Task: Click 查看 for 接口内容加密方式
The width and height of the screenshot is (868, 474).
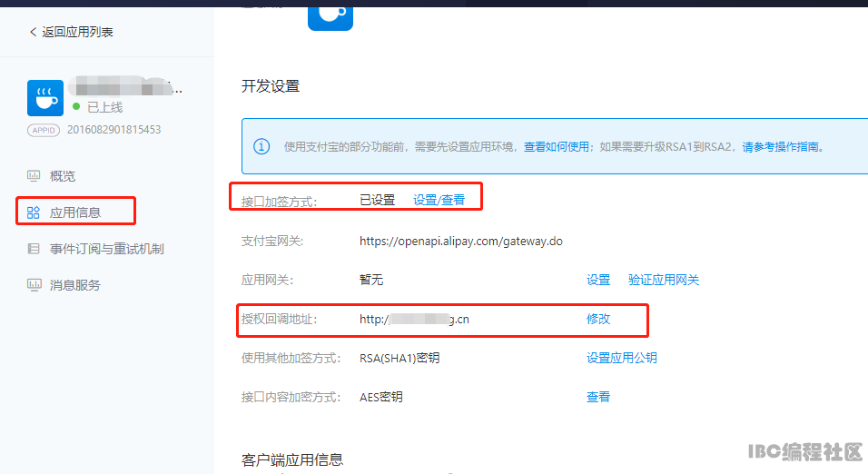Action: point(598,397)
